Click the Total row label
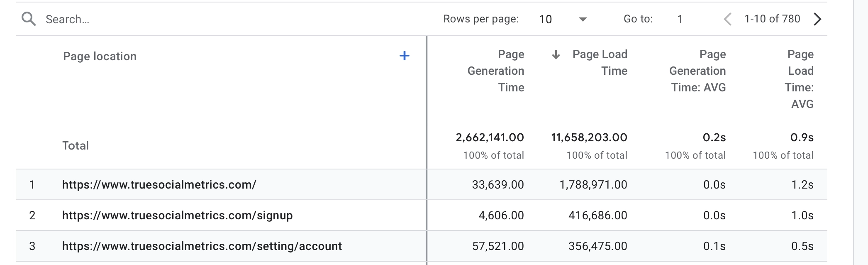Screen dimensions: 868x265 click(x=76, y=146)
